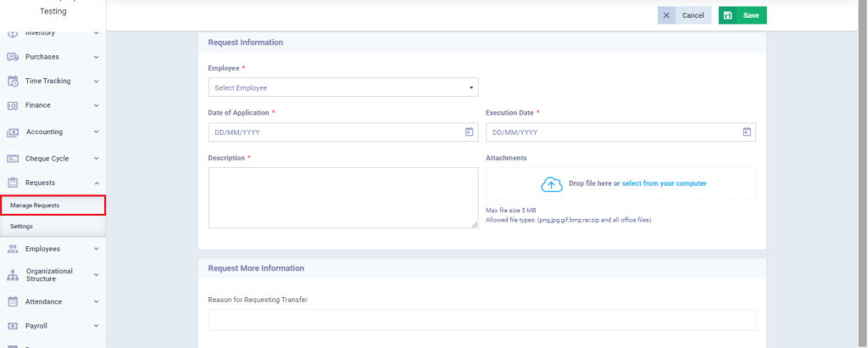Expand the Attendance menu chevron
This screenshot has height=348, width=868.
(x=97, y=302)
